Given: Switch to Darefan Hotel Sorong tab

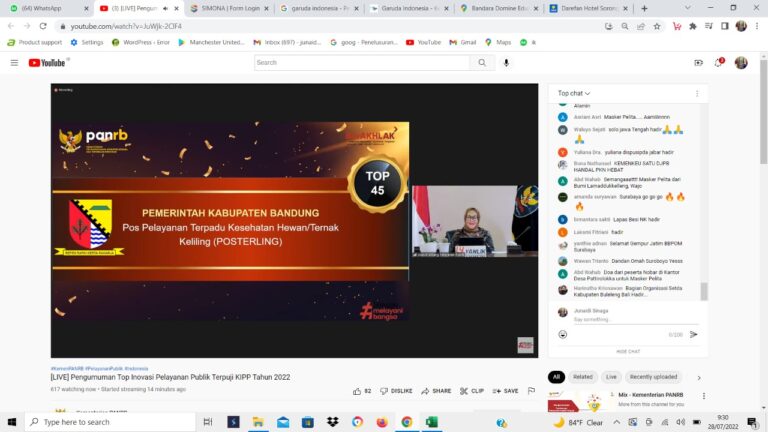Looking at the screenshot, I should coord(589,8).
